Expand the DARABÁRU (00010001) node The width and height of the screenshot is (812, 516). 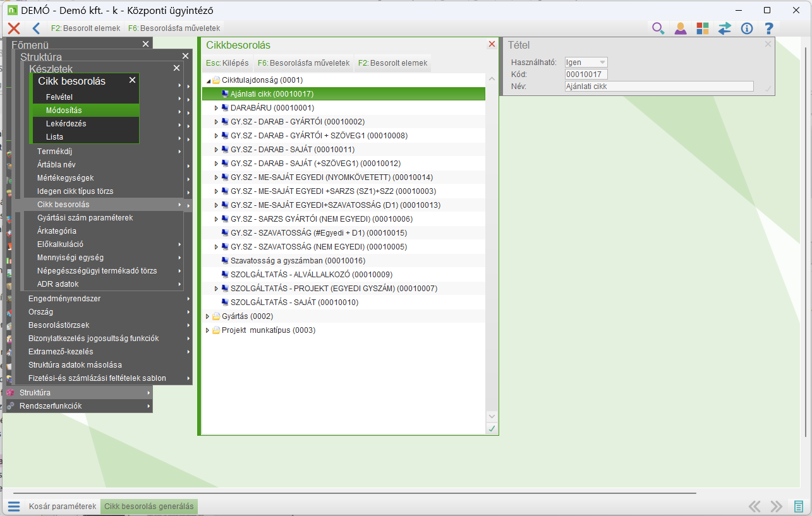216,108
